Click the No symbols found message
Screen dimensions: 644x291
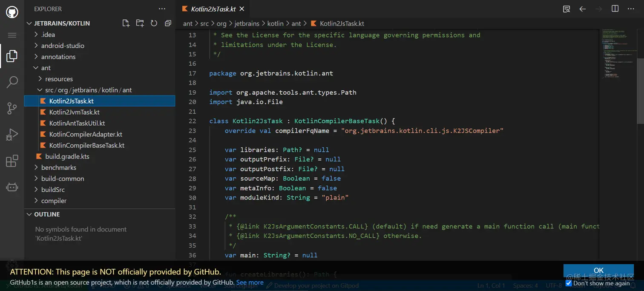click(81, 233)
